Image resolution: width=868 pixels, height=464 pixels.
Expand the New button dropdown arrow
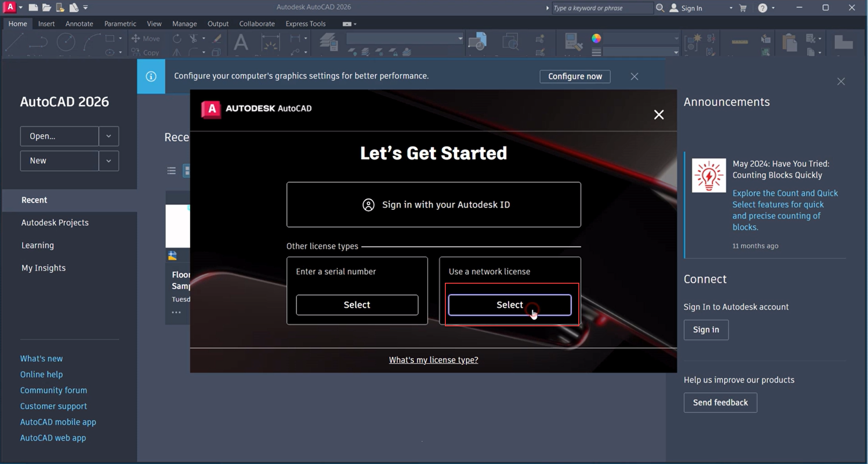(x=108, y=161)
